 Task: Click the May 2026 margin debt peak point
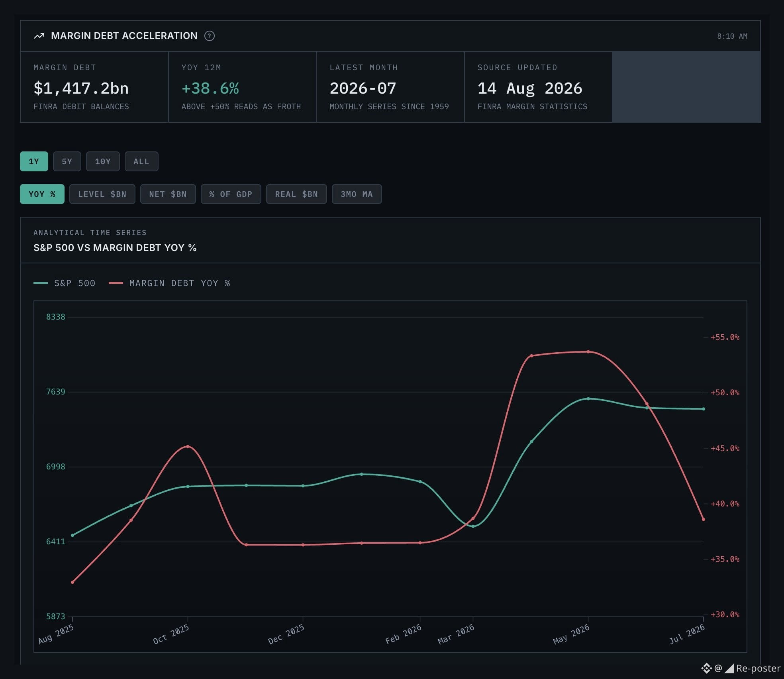(588, 352)
